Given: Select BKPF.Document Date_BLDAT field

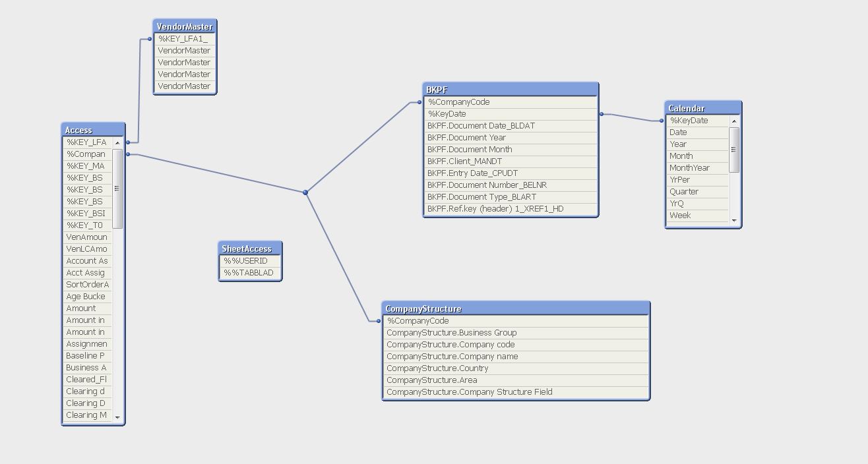Looking at the screenshot, I should pyautogui.click(x=511, y=126).
